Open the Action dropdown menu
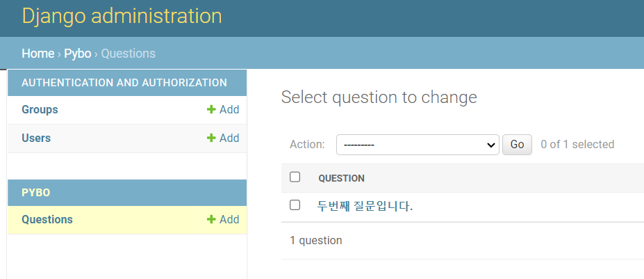 418,145
